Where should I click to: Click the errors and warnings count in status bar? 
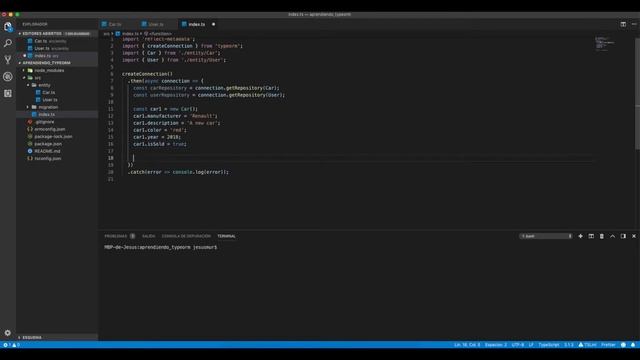click(x=11, y=345)
